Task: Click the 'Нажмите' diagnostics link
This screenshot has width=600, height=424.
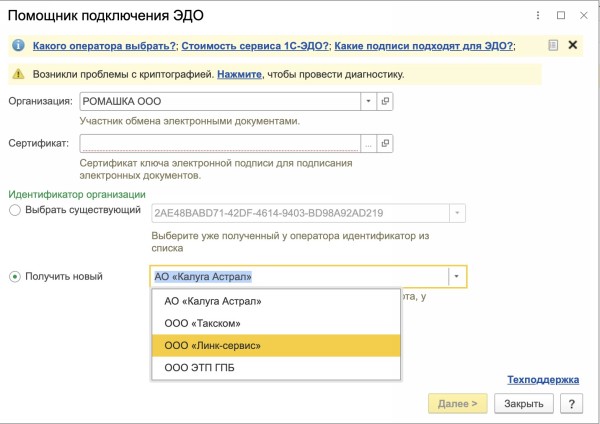Action: pyautogui.click(x=239, y=74)
